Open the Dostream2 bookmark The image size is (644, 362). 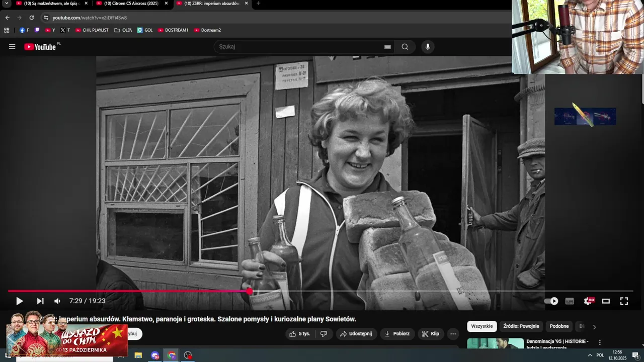coord(207,30)
